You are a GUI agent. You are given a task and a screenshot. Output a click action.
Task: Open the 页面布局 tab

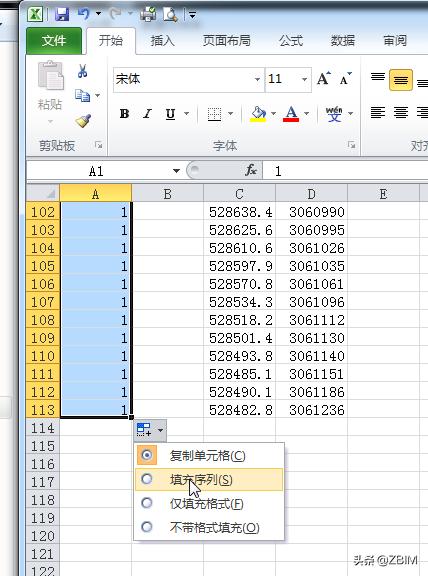(x=227, y=40)
